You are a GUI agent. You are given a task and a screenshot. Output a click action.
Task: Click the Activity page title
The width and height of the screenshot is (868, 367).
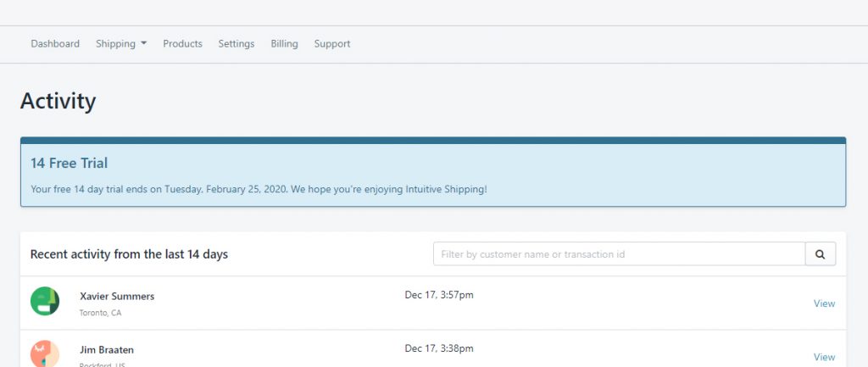click(x=58, y=102)
